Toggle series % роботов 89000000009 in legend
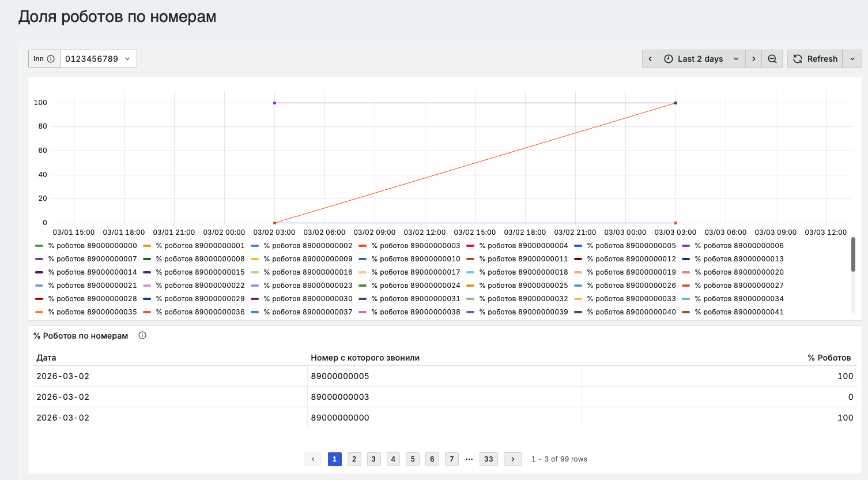 coord(308,259)
